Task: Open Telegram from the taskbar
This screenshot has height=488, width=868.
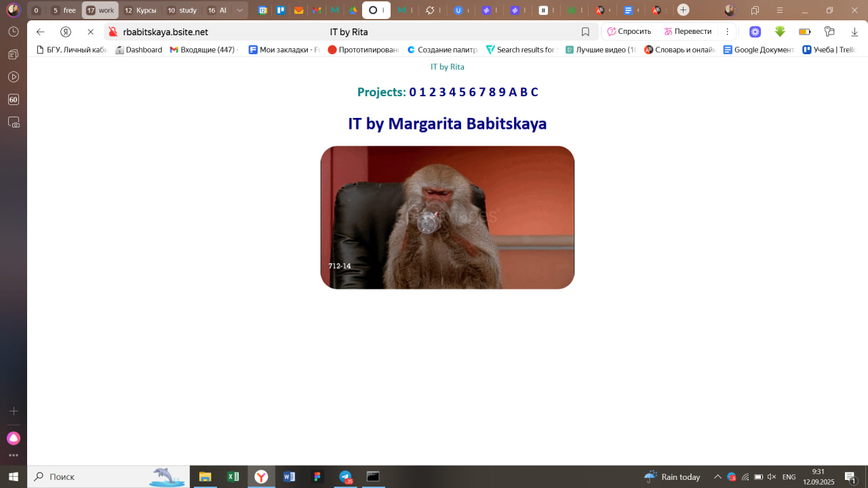Action: (x=345, y=476)
